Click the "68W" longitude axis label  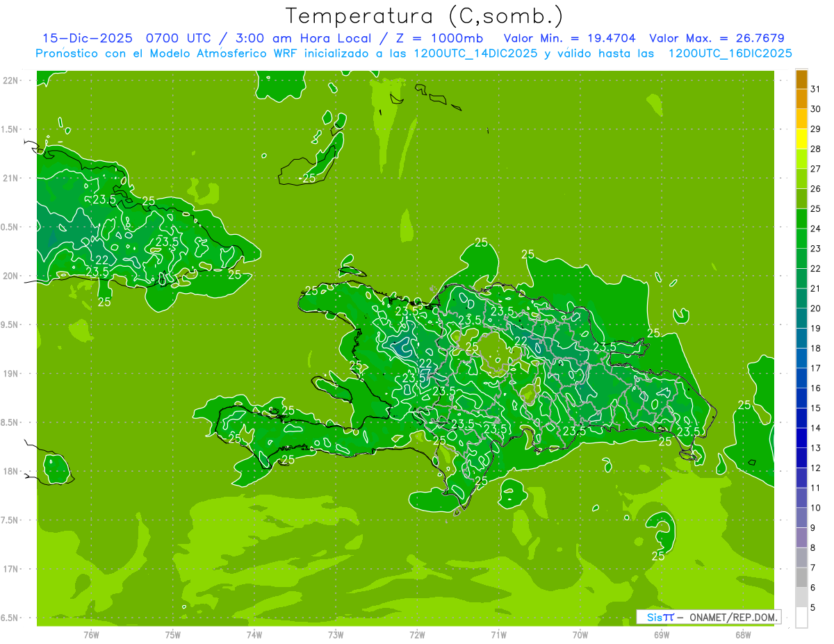point(743,634)
